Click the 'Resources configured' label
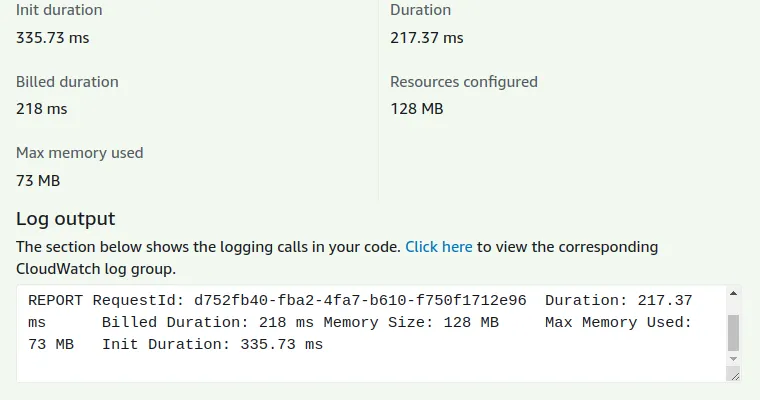Screen dimensions: 760x400 tap(464, 82)
